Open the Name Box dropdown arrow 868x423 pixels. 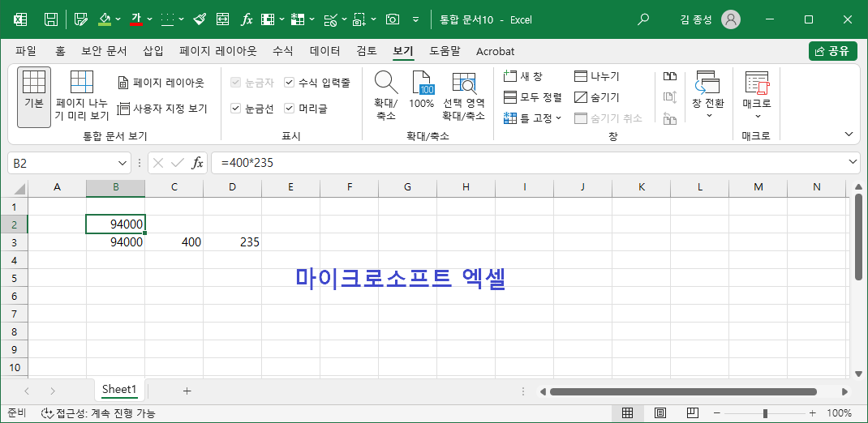123,163
